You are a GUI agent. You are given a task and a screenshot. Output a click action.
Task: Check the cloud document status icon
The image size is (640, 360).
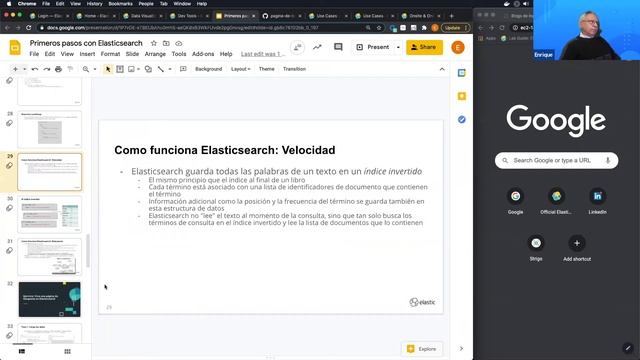pyautogui.click(x=179, y=43)
